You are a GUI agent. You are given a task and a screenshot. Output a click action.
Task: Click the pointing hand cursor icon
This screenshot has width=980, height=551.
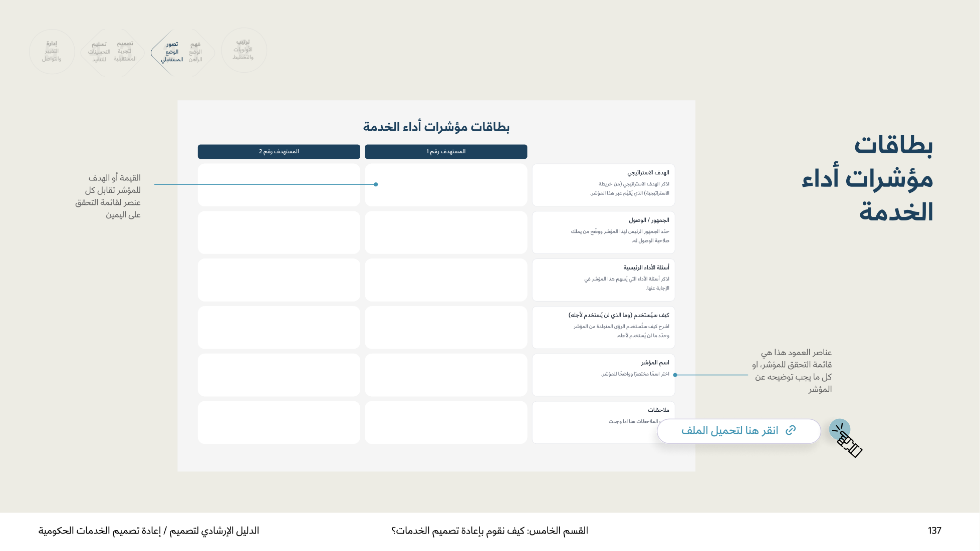[846, 438]
